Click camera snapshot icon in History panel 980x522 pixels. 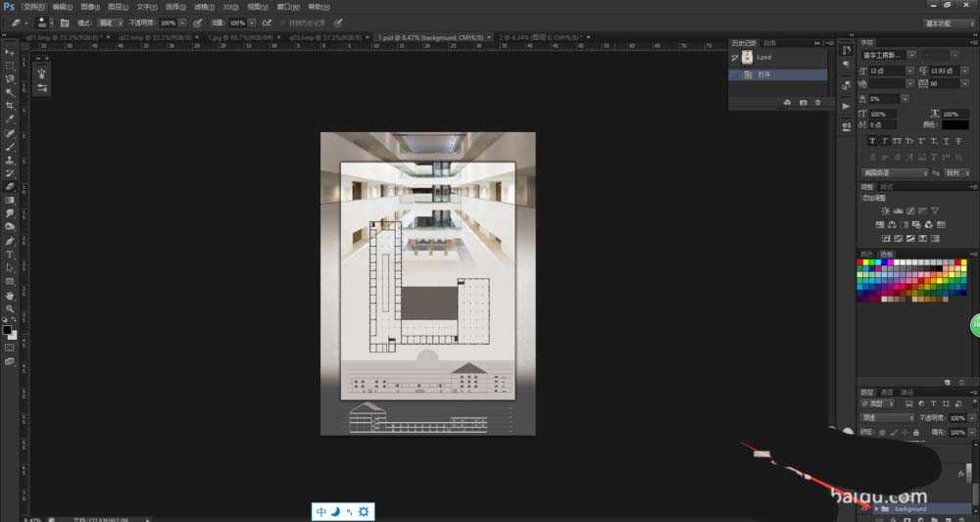pos(804,102)
